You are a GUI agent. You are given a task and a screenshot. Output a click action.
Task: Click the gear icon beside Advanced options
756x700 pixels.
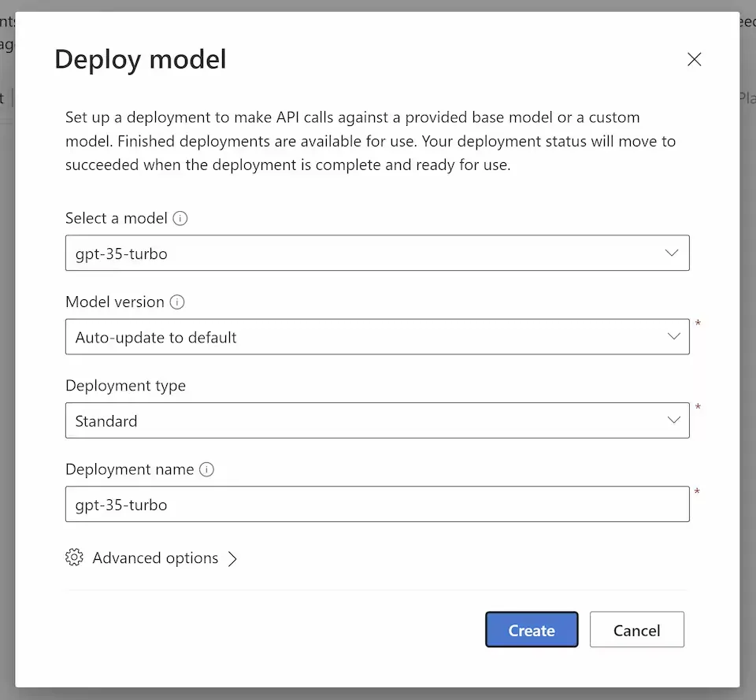(x=74, y=557)
